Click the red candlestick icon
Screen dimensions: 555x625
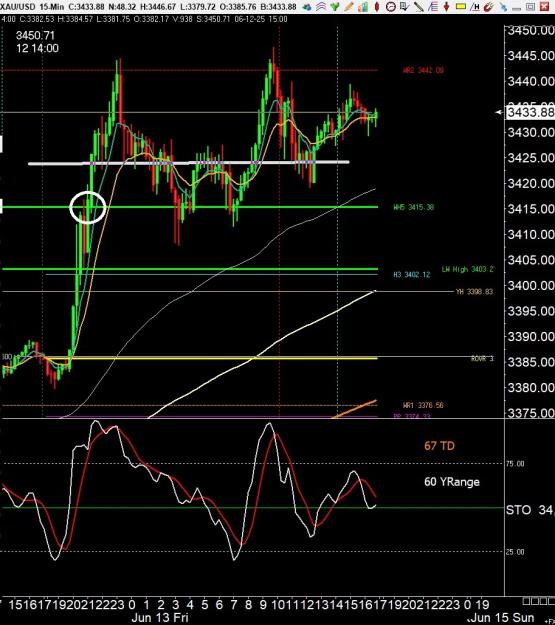pos(377,7)
